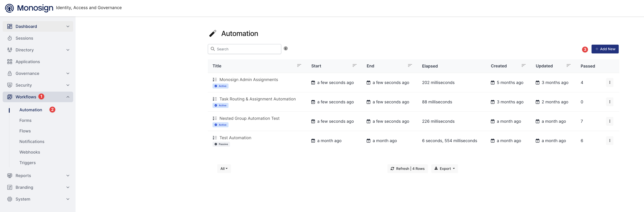
Task: Collapse the Workflows section chevron
Action: point(68,97)
